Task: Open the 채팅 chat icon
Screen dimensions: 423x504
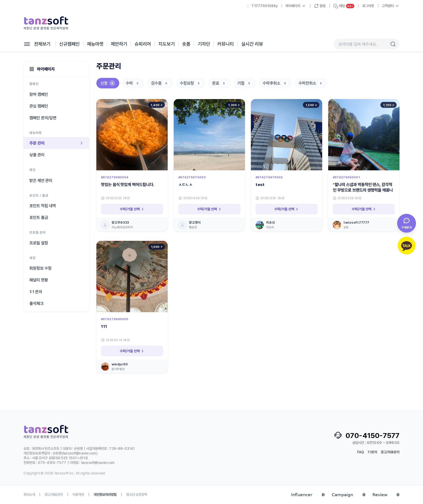Action: [x=335, y=6]
